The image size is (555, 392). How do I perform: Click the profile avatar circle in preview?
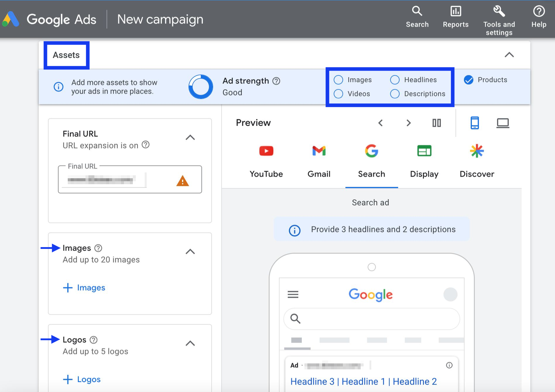(450, 294)
